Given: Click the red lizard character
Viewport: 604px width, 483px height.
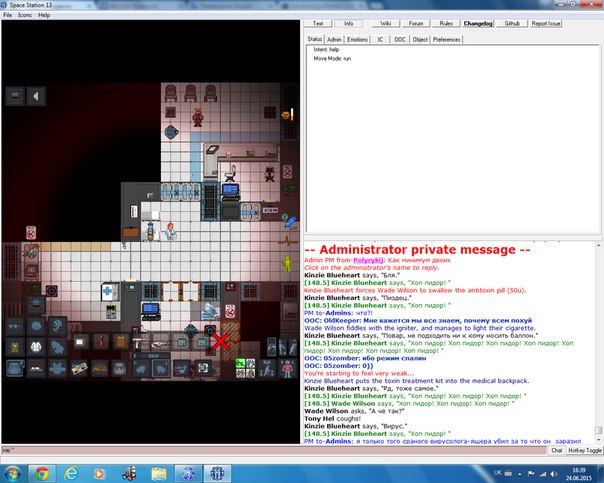Looking at the screenshot, I should coord(198,117).
